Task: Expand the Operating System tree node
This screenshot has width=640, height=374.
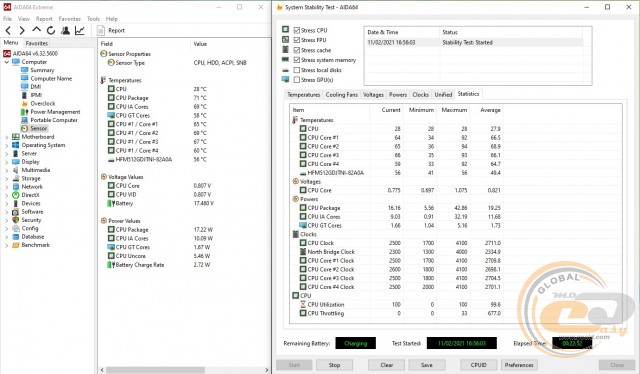Action: (x=7, y=145)
